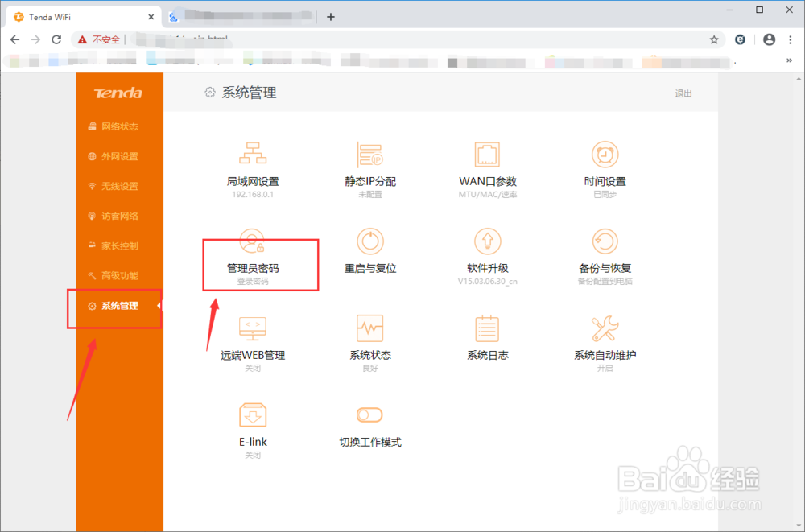
Task: Click the 关闭 status under E-link
Action: click(253, 455)
